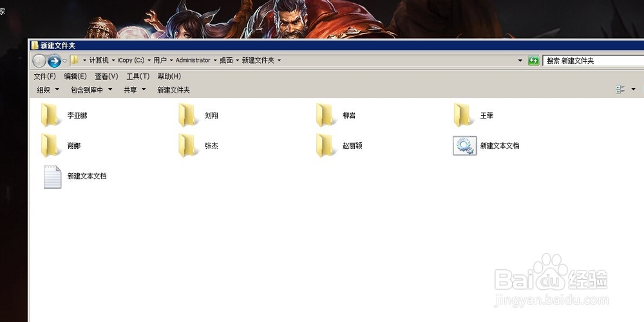This screenshot has width=644, height=322.
Task: Go to iCopy (C:) in address path
Action: click(131, 61)
